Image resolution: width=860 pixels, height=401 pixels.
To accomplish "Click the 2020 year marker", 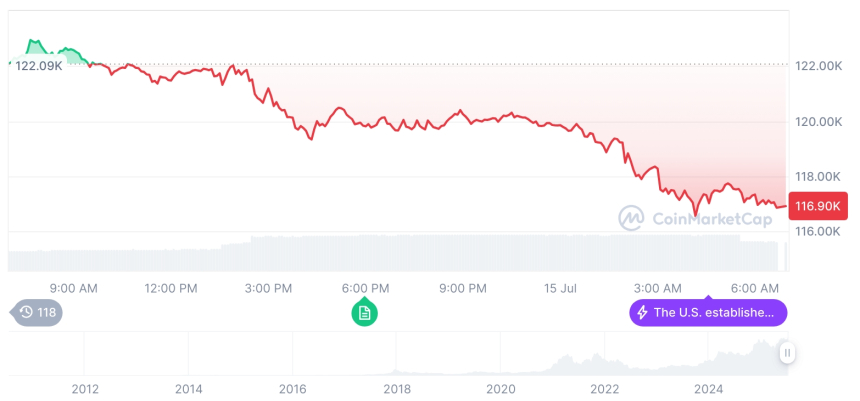I will coord(500,387).
